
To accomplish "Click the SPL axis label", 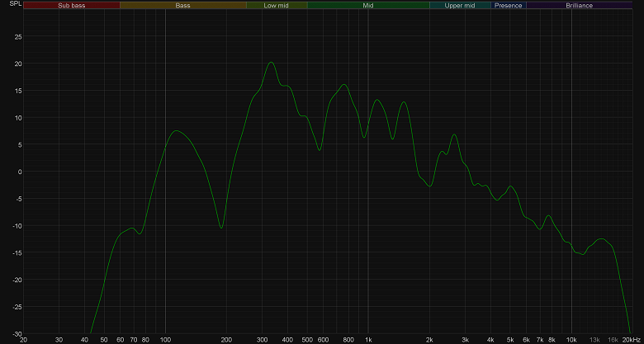I will (x=14, y=5).
